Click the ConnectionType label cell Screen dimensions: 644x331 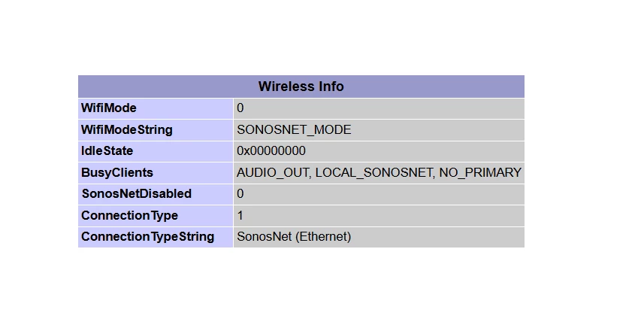[x=129, y=215]
